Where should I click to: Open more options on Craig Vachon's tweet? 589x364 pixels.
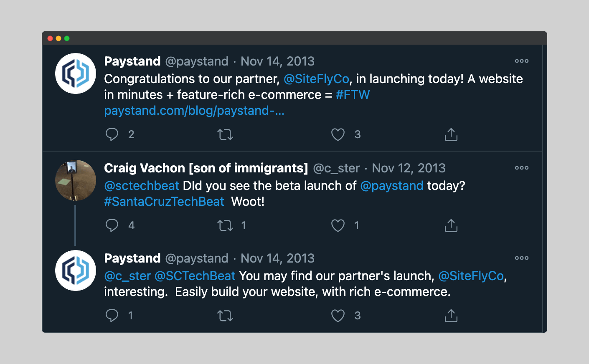522,168
